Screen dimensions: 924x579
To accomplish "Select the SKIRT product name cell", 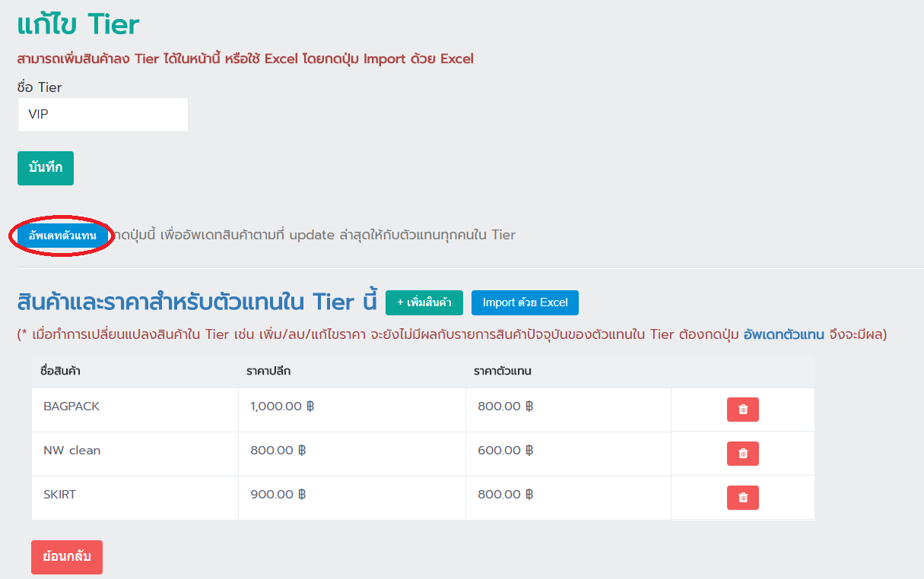I will 60,495.
